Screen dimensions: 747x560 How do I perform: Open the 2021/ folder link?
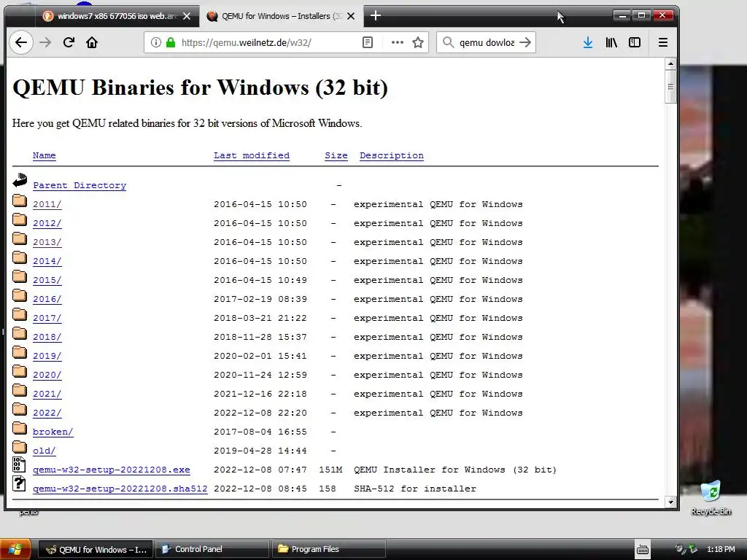(47, 394)
